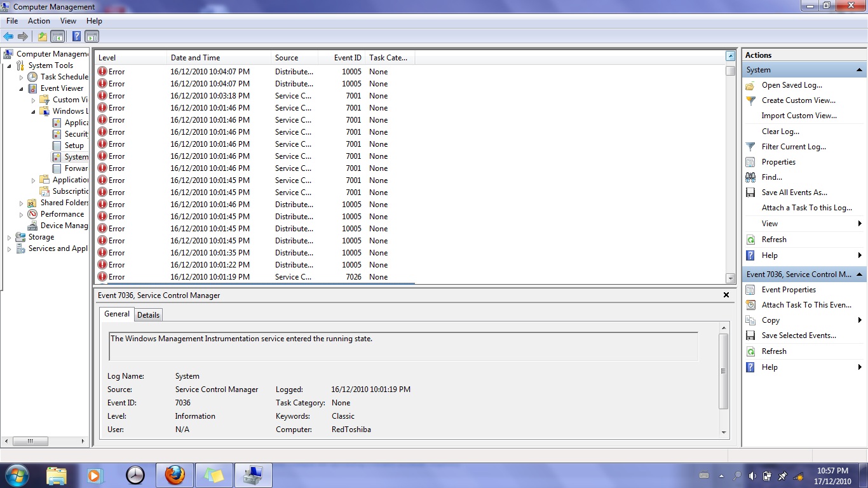Show hidden tray icons arrow

pos(721,475)
